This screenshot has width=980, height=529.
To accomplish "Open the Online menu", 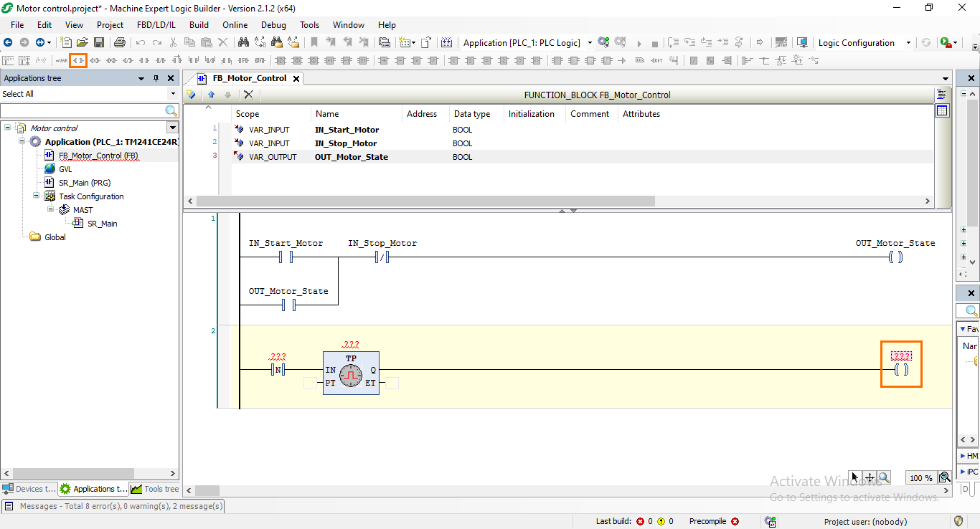I will coord(235,24).
